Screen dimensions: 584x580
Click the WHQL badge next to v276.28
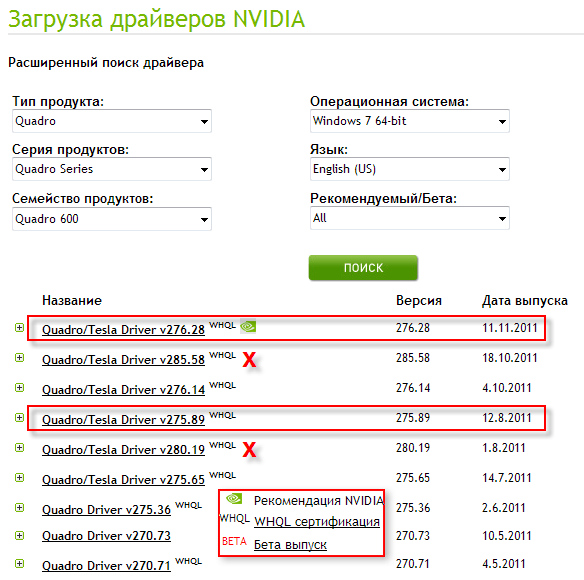pos(222,325)
